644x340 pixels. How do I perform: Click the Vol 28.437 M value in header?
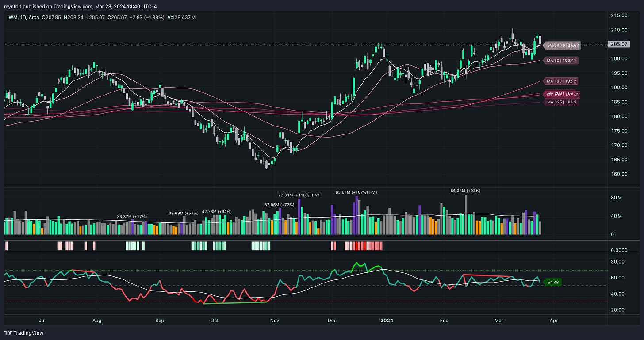pos(181,17)
